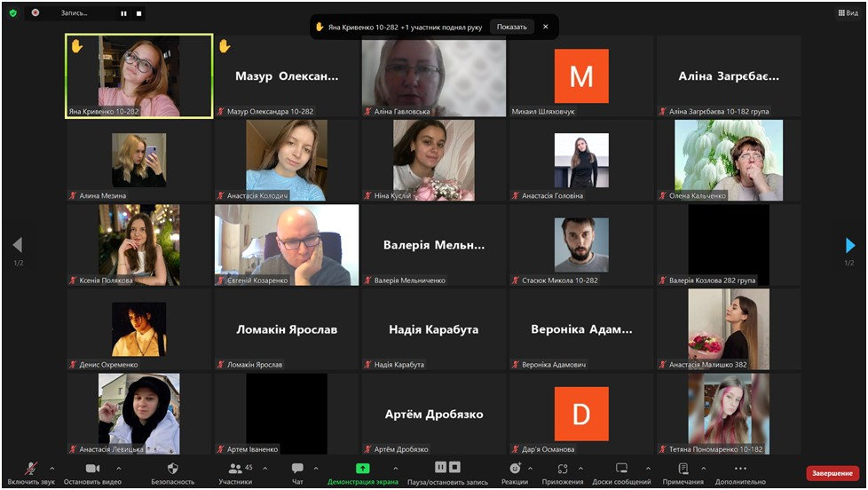Open Whiteboards from the toolbar
Screen dimensions: 868x490
click(x=621, y=469)
